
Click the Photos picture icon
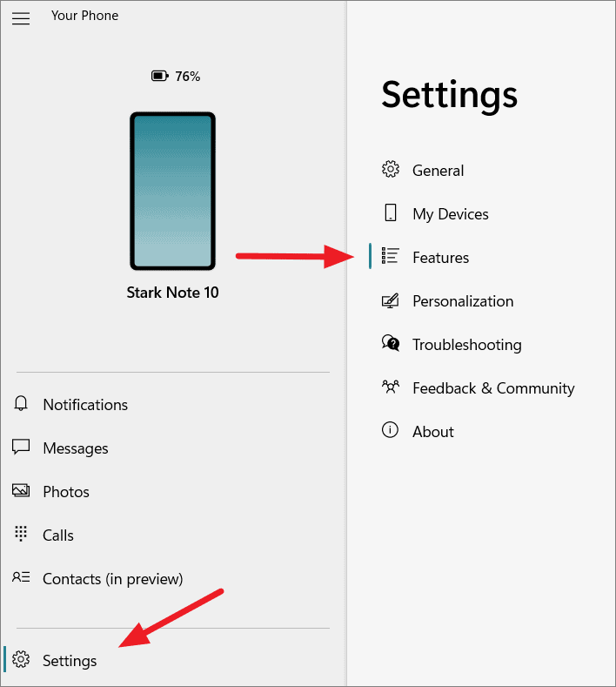tap(21, 491)
